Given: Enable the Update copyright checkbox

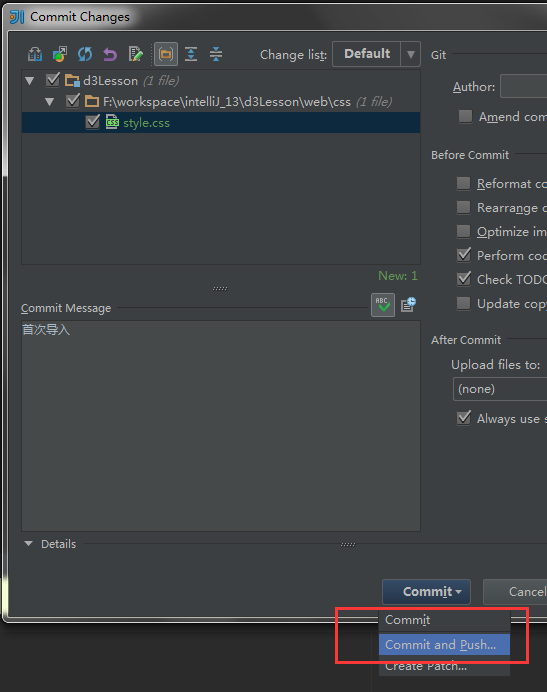Looking at the screenshot, I should pyautogui.click(x=464, y=303).
